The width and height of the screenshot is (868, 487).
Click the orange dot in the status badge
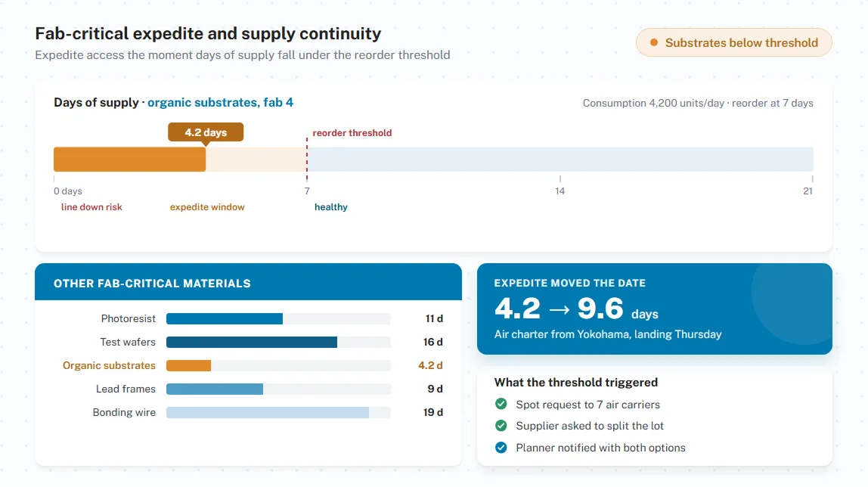tap(654, 42)
